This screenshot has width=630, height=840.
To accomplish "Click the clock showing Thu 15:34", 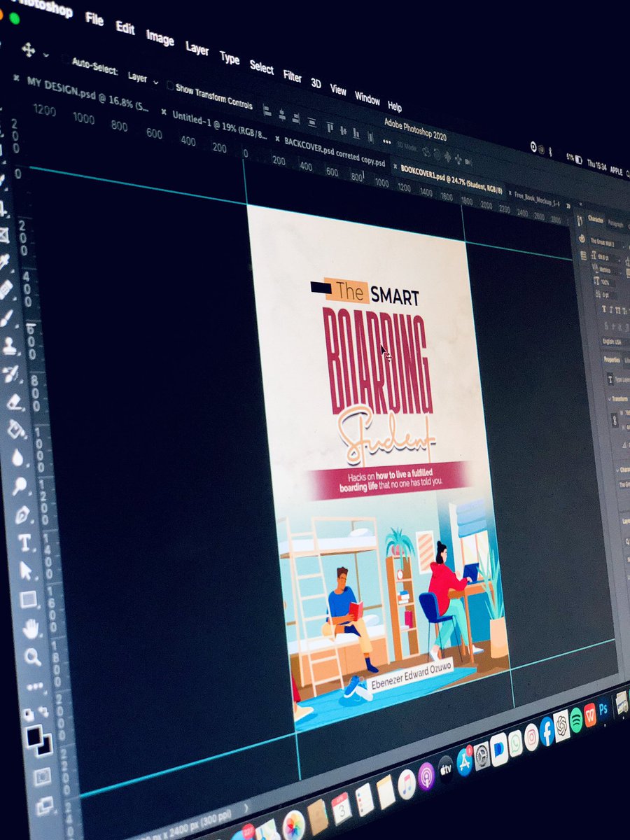I will [x=596, y=165].
